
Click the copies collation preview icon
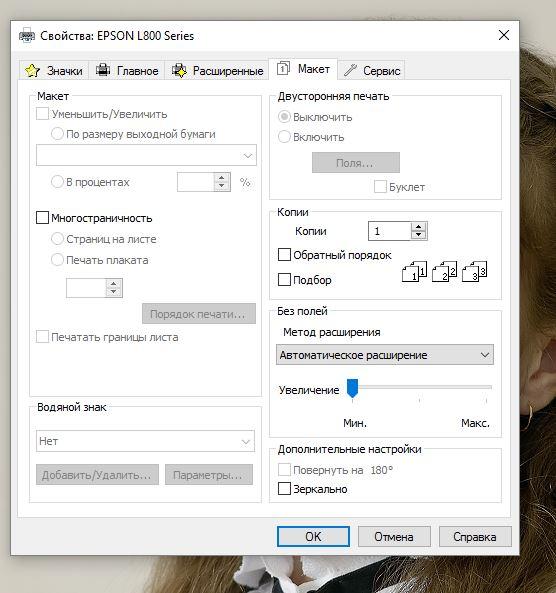tap(444, 272)
